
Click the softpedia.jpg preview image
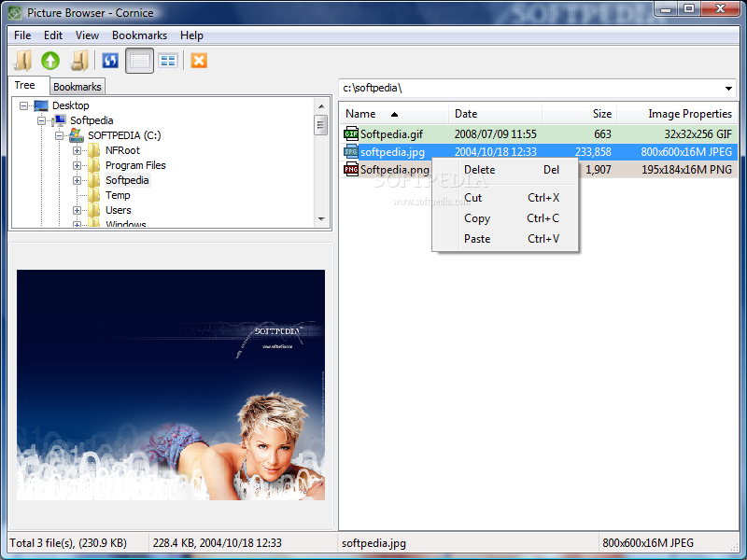[x=171, y=385]
